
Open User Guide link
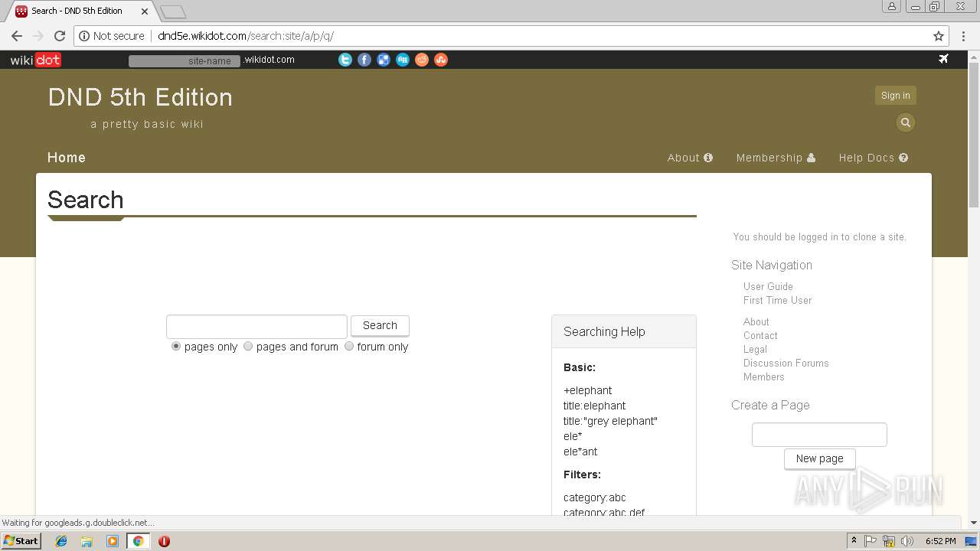coord(768,286)
